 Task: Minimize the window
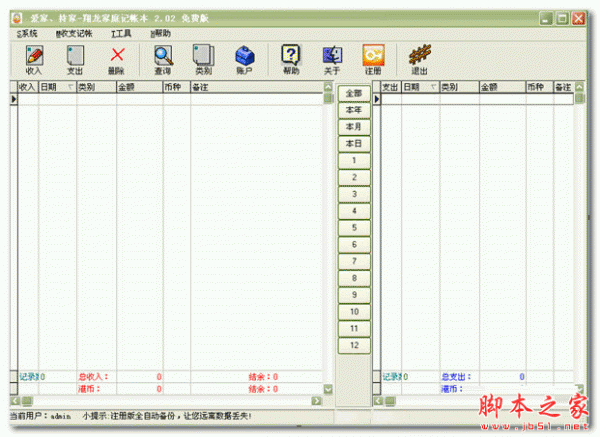coord(546,18)
